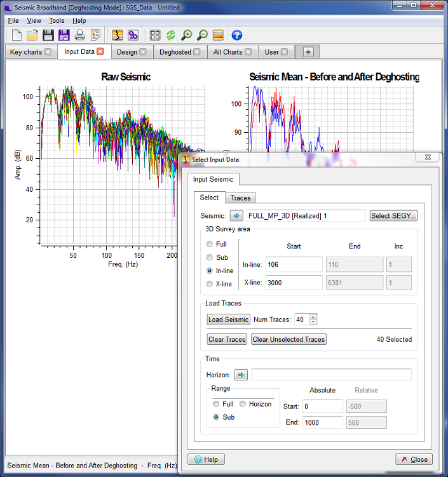The image size is (448, 477).
Task: Open the Tools menu
Action: click(57, 21)
